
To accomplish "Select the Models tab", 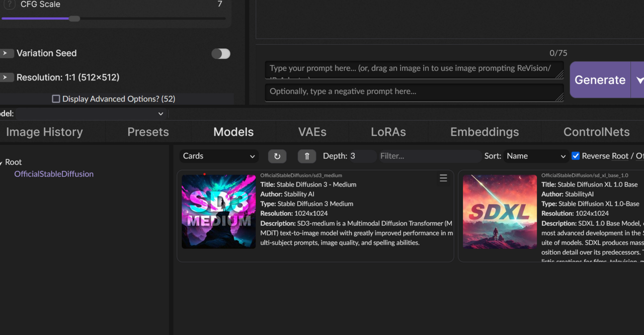I will [x=233, y=132].
